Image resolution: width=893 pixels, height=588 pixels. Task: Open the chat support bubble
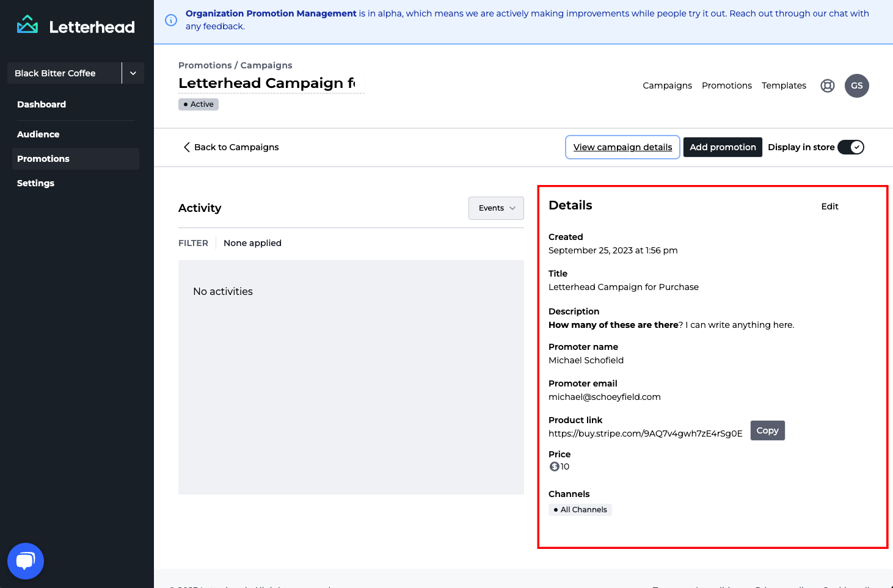coord(26,561)
